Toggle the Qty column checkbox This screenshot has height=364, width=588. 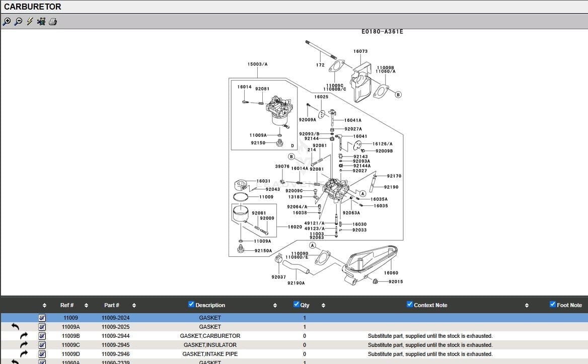(297, 304)
